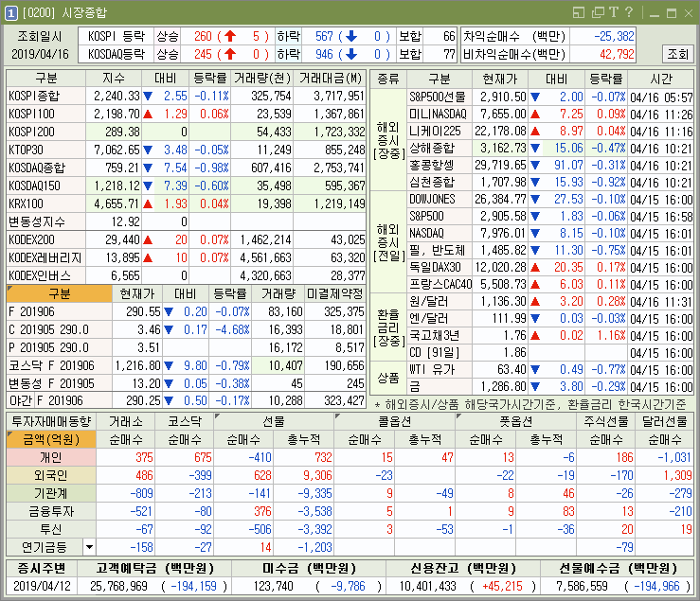Select the F 201906 futures row
700x601 pixels.
(187, 311)
